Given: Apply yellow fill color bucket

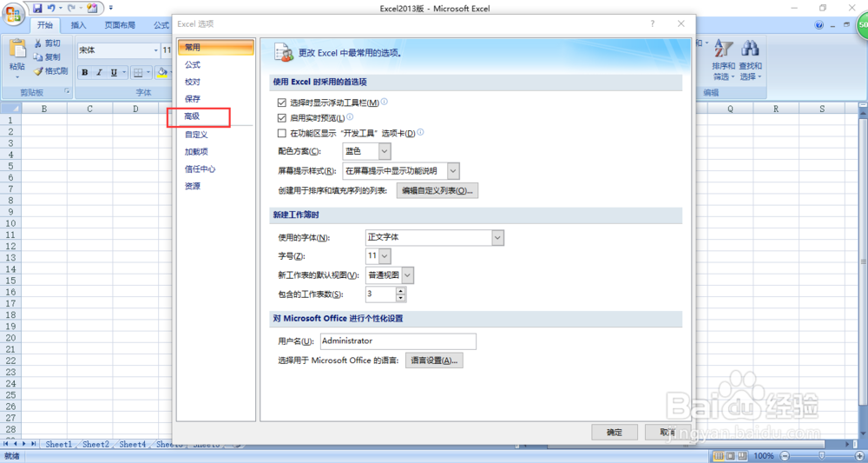Looking at the screenshot, I should coord(162,73).
